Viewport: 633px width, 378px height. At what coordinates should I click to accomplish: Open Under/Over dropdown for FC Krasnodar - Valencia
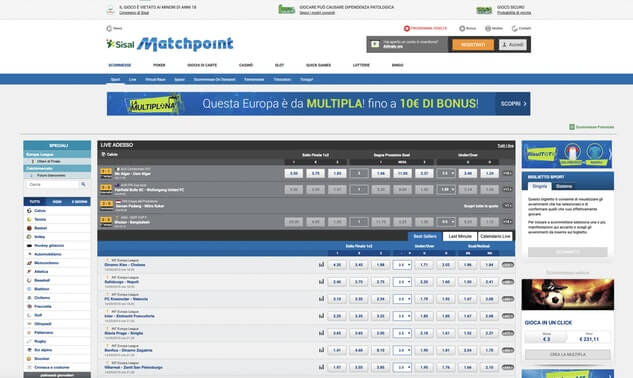(x=402, y=299)
